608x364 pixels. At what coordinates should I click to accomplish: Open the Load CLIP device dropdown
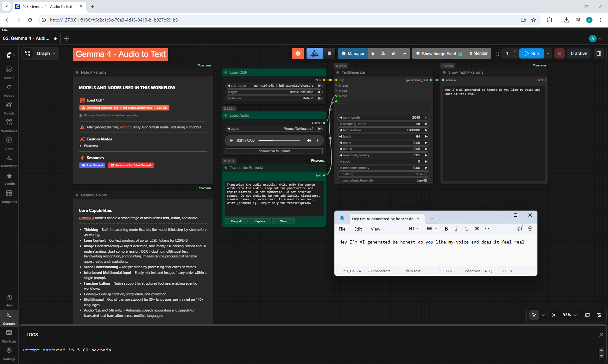(274, 98)
